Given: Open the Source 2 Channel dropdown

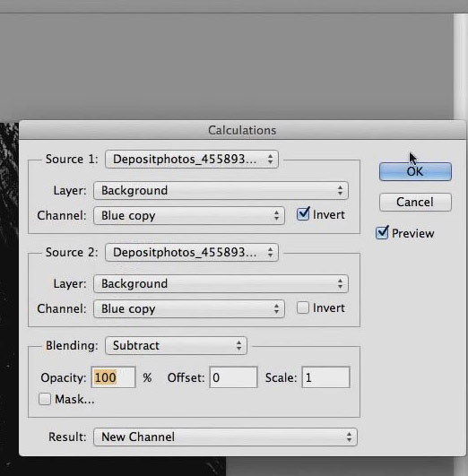Looking at the screenshot, I should (189, 309).
